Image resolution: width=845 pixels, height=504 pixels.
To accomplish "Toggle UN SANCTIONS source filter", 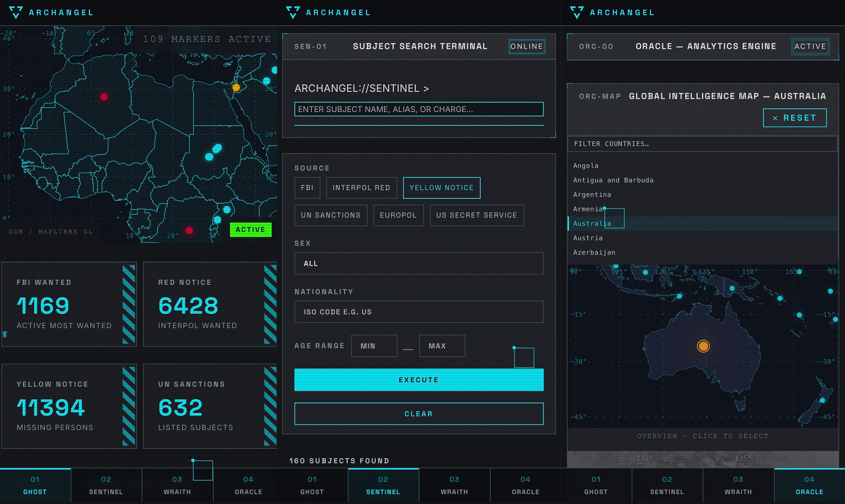I will pyautogui.click(x=331, y=215).
